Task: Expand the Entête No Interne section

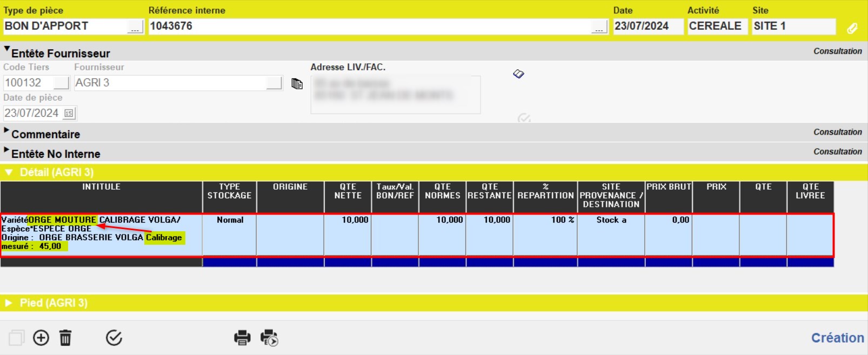Action: pyautogui.click(x=7, y=151)
